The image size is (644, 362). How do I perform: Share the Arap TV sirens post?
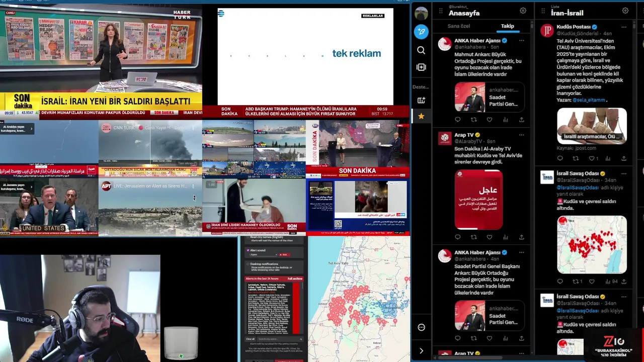pyautogui.click(x=521, y=237)
